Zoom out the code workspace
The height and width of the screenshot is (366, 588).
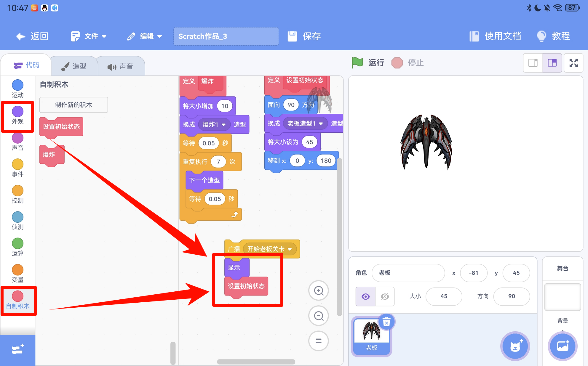click(319, 316)
